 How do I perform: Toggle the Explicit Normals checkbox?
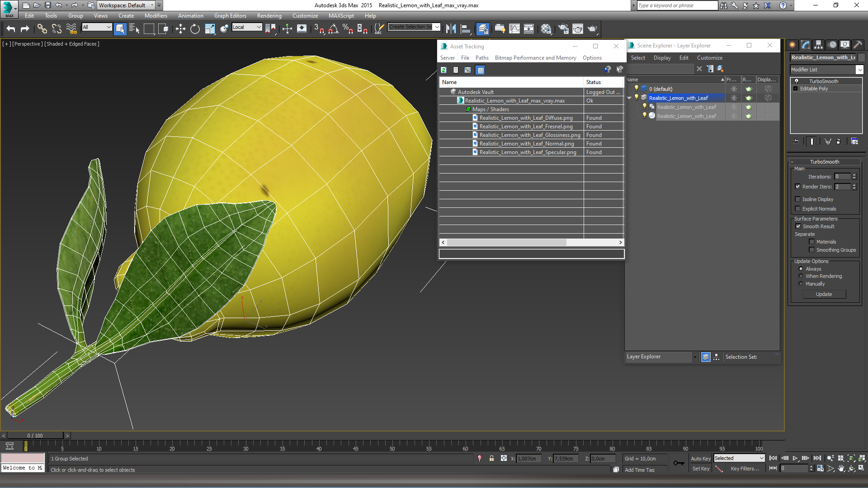tap(797, 209)
